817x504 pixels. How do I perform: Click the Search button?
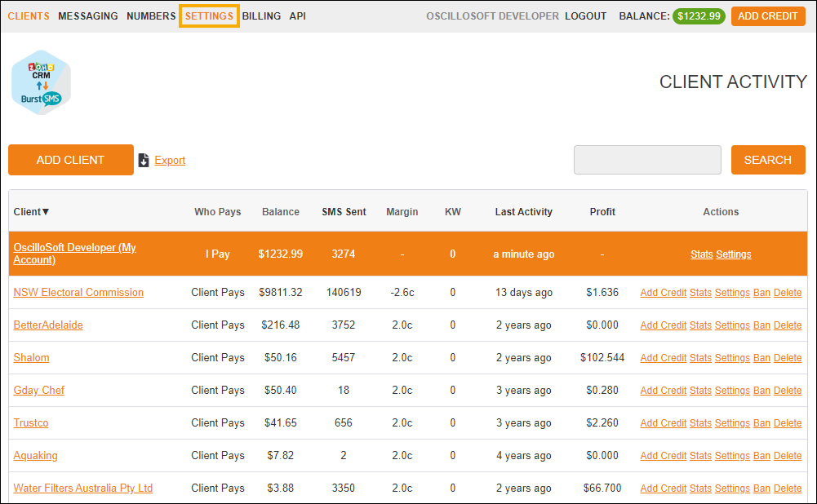768,160
